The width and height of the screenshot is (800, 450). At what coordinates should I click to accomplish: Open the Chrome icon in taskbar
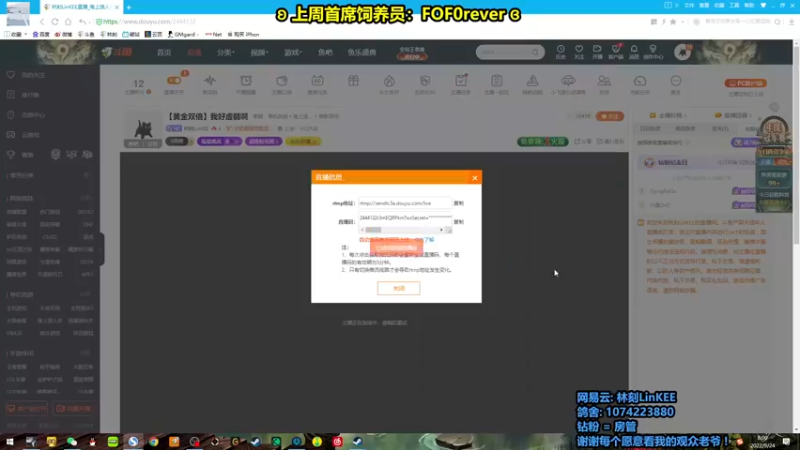pyautogui.click(x=154, y=442)
